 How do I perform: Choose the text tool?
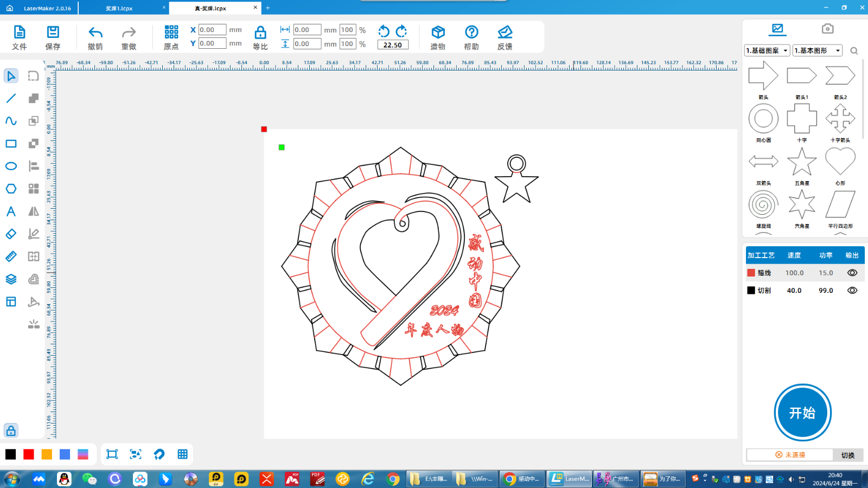[11, 211]
